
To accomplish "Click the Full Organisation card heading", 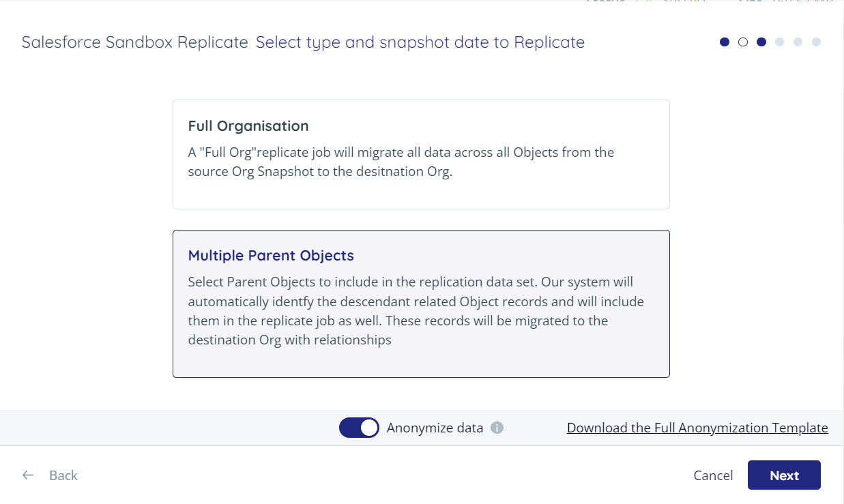I will [248, 125].
